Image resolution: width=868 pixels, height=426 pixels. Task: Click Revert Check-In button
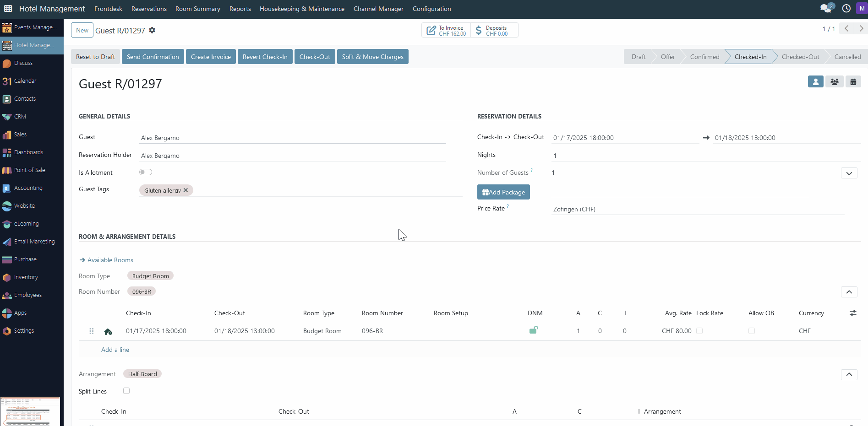[265, 57]
